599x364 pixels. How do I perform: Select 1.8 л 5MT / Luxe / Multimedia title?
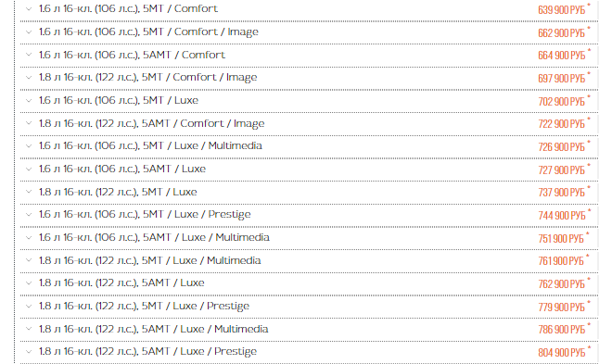(150, 260)
